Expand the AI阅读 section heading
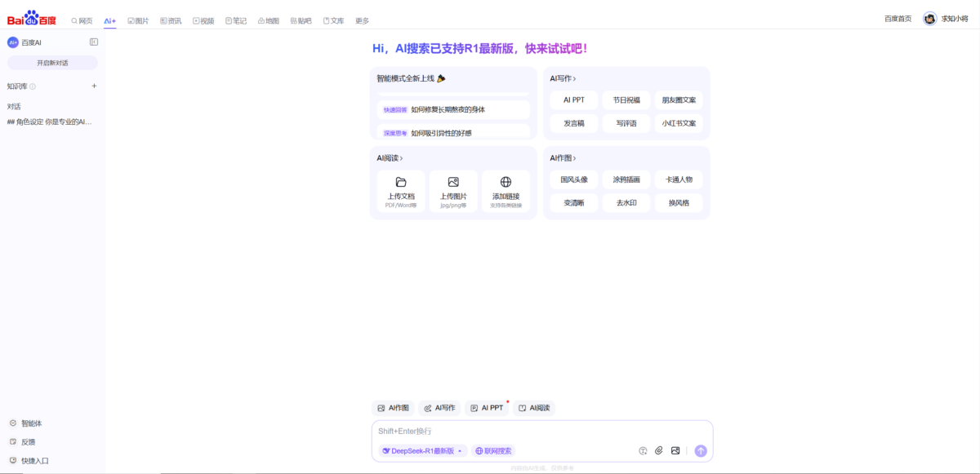This screenshot has height=474, width=980. click(390, 157)
